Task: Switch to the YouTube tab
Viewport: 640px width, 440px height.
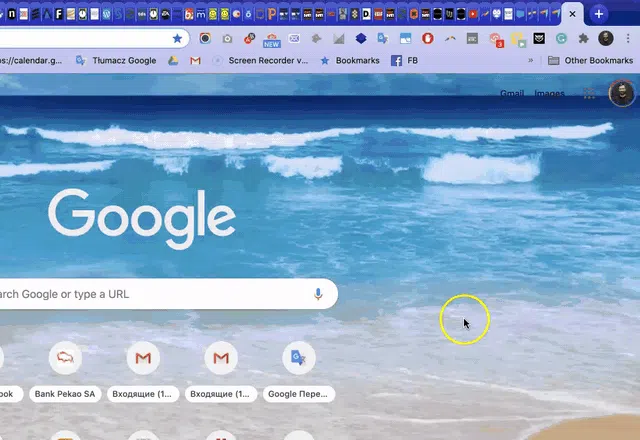Action: [473, 14]
